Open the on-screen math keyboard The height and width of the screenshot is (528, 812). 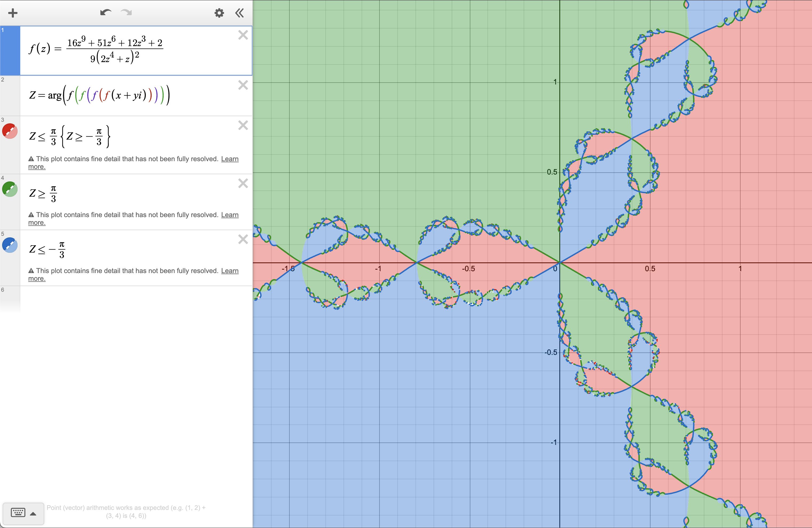pos(18,512)
